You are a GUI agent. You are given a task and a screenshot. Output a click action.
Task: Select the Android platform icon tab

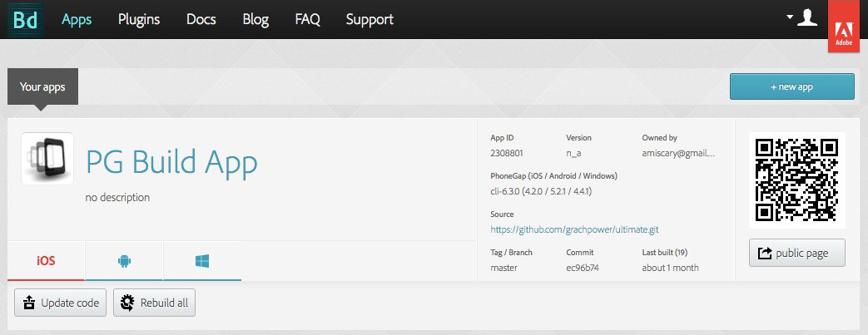point(124,261)
